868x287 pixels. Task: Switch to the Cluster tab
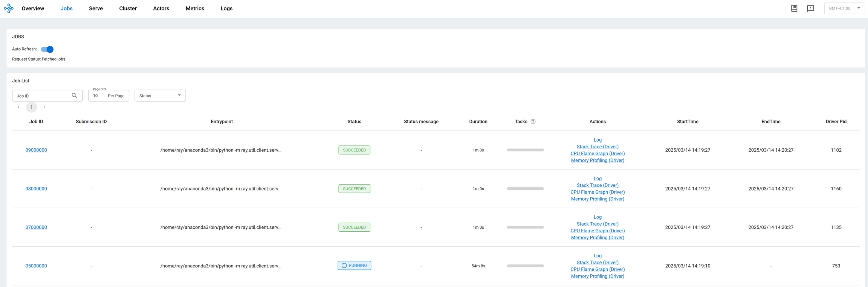tap(128, 8)
